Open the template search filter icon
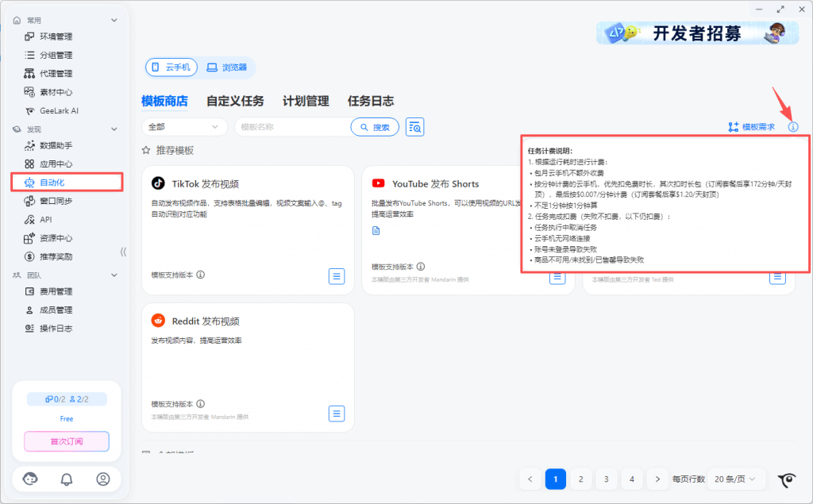This screenshot has height=504, width=813. click(414, 127)
